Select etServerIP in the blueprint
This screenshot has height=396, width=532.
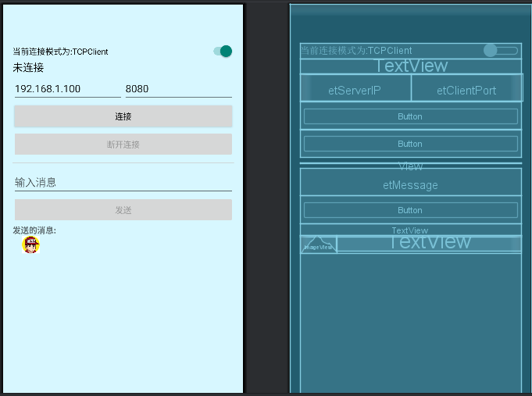(x=355, y=88)
